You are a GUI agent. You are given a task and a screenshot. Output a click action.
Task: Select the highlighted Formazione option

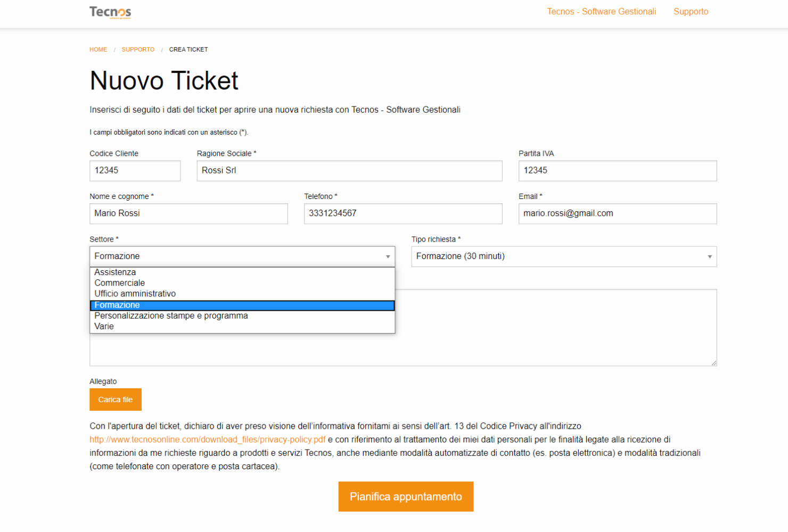[x=242, y=305]
